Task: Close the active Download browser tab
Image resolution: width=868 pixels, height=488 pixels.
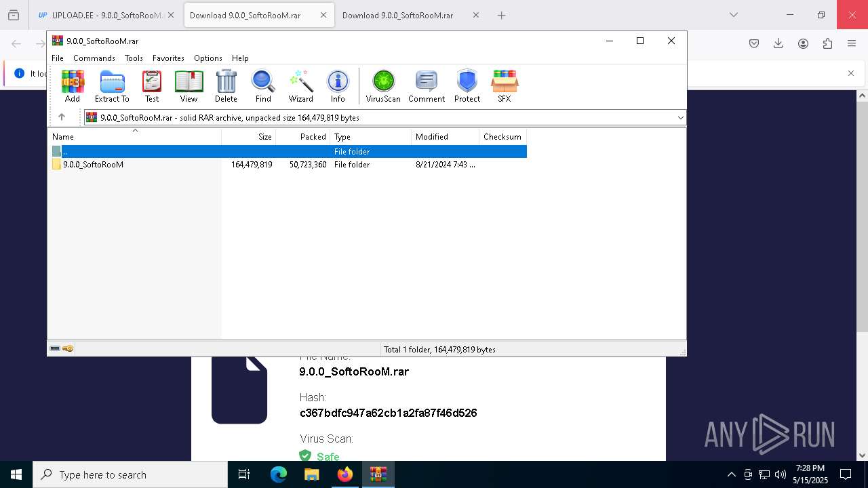Action: tap(323, 15)
